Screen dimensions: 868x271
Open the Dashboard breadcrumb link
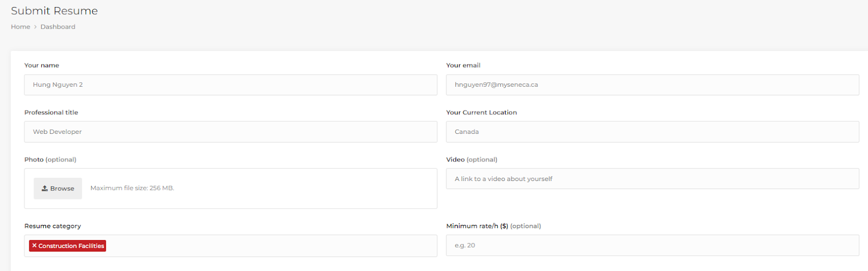click(58, 27)
